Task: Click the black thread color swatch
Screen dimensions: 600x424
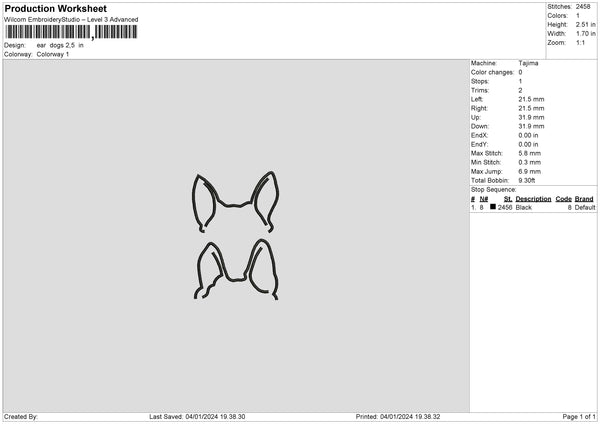Action: coord(493,207)
